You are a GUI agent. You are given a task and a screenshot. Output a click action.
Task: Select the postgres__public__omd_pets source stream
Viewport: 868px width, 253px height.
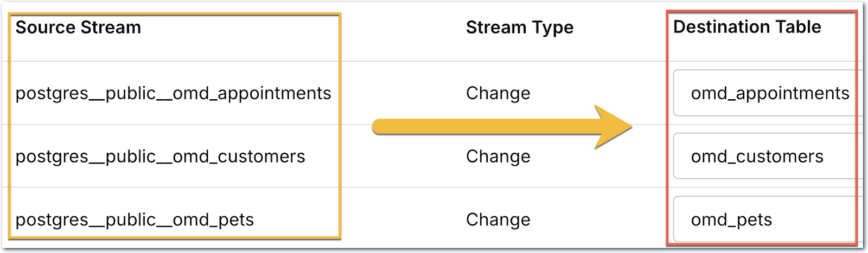(135, 220)
